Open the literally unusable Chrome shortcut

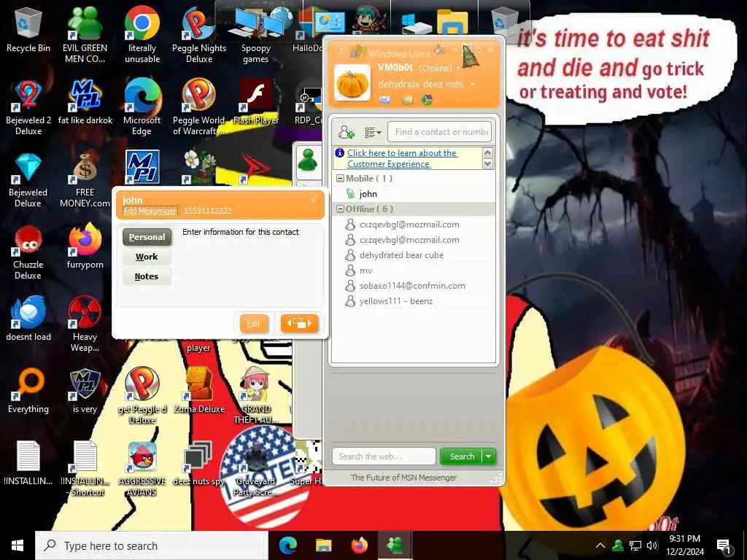point(142,34)
